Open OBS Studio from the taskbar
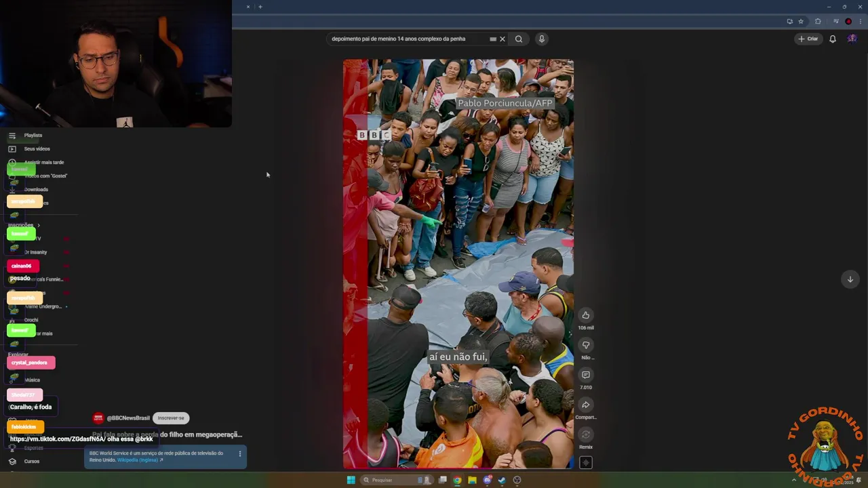 (517, 480)
